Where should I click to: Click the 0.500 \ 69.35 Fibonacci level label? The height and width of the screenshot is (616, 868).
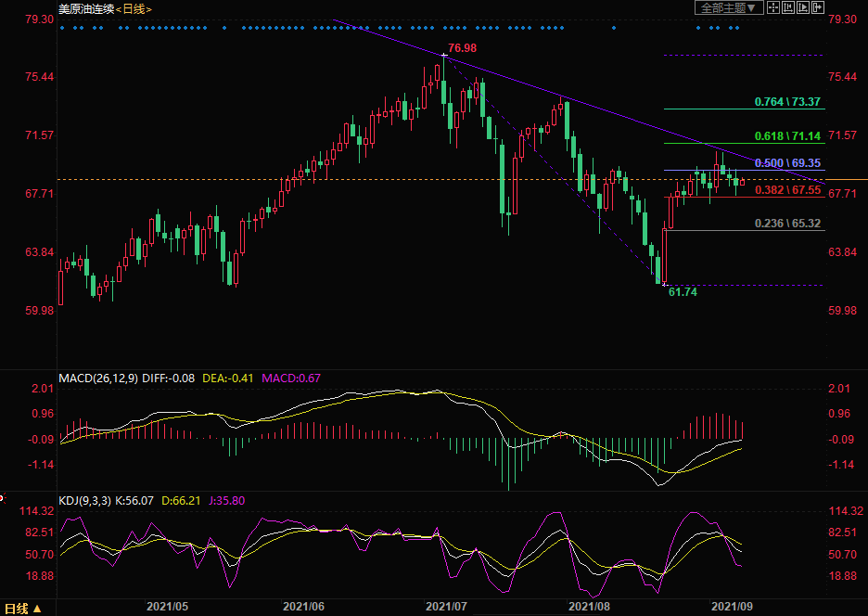coord(787,163)
